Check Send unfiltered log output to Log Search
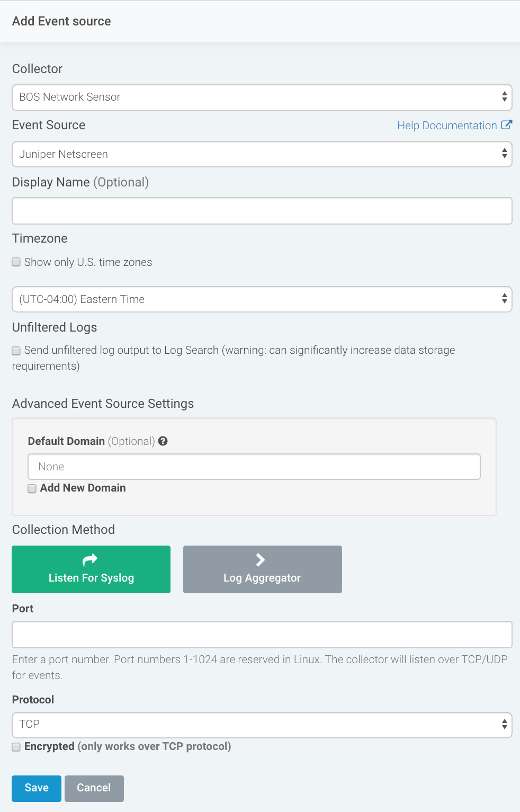This screenshot has height=812, width=520. [16, 351]
